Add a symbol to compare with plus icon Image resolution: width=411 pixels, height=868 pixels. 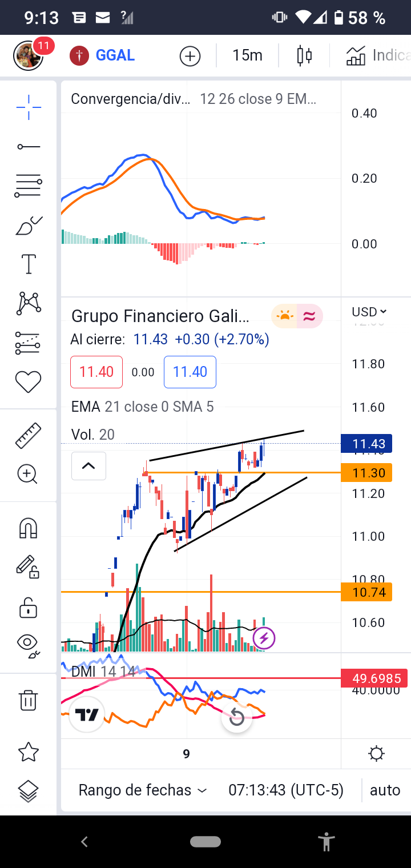[x=190, y=56]
